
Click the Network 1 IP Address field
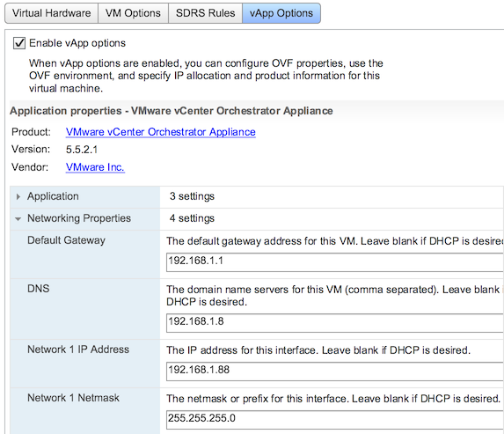pos(335,371)
